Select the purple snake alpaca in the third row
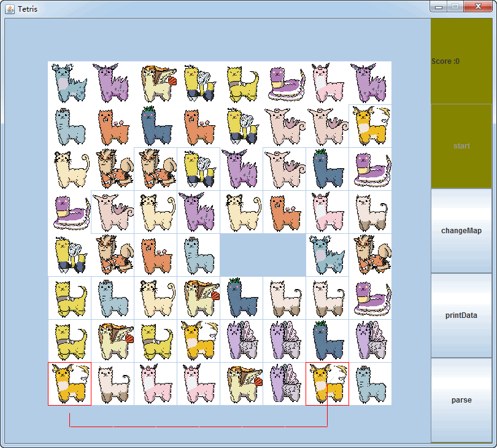 (370, 169)
